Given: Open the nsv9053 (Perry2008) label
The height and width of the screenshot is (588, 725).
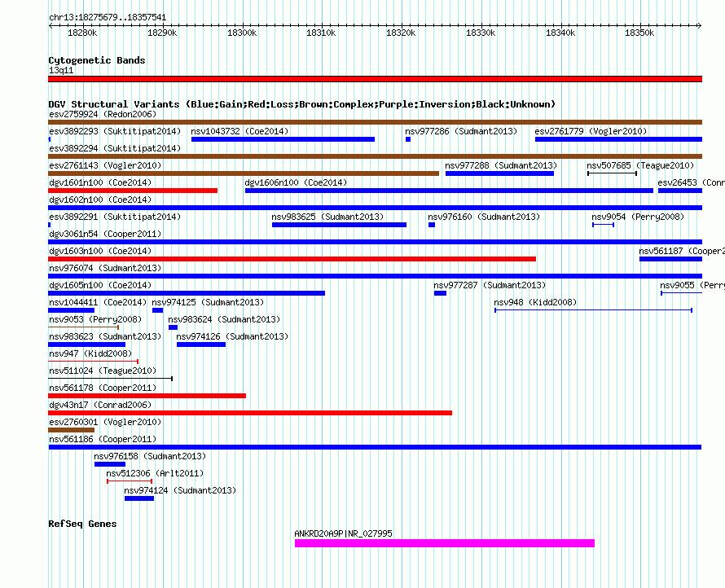Looking at the screenshot, I should (95, 319).
